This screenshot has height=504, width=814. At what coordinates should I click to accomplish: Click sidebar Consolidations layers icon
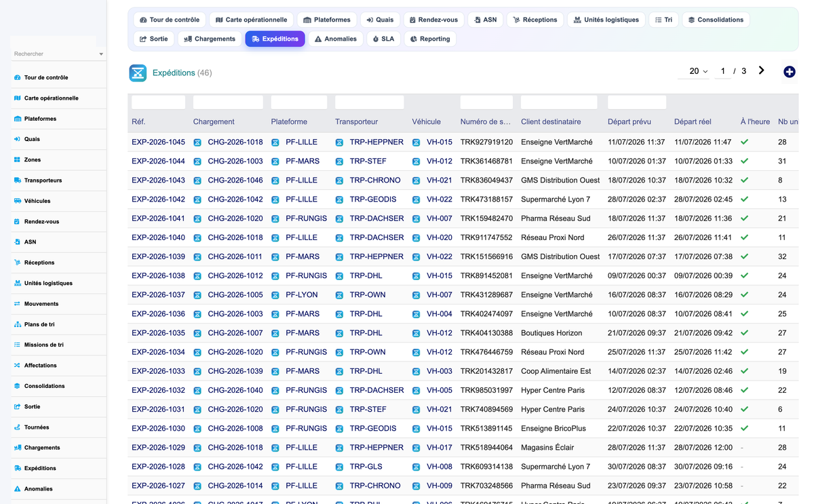tap(17, 386)
